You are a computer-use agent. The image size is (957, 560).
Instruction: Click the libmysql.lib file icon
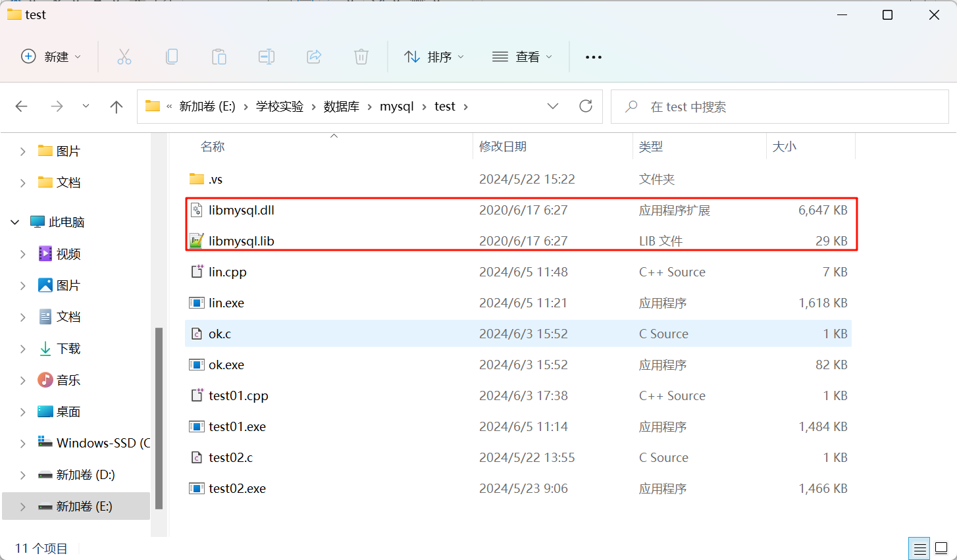196,241
